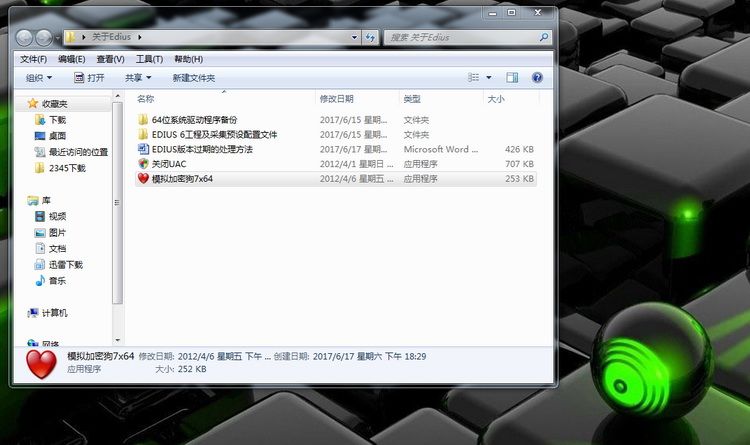The height and width of the screenshot is (445, 750).
Task: Select the EDIUS版本过期的处理方法 Word document
Action: 201,149
